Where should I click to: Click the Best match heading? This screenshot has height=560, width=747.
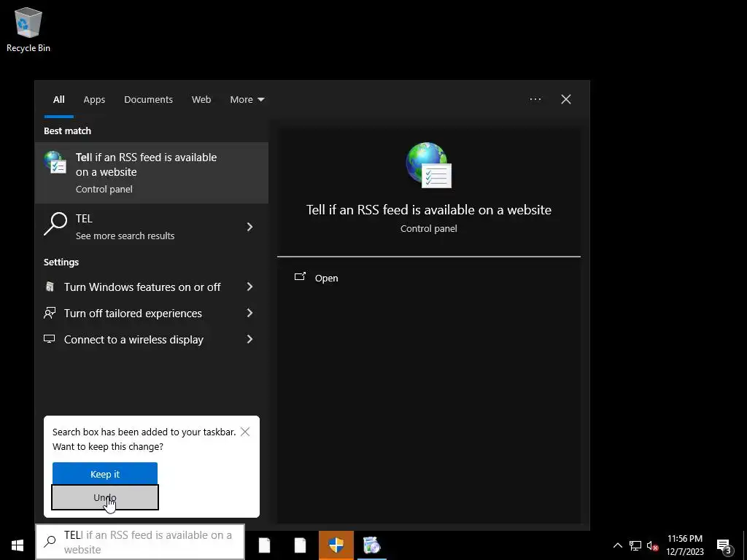[x=67, y=131]
